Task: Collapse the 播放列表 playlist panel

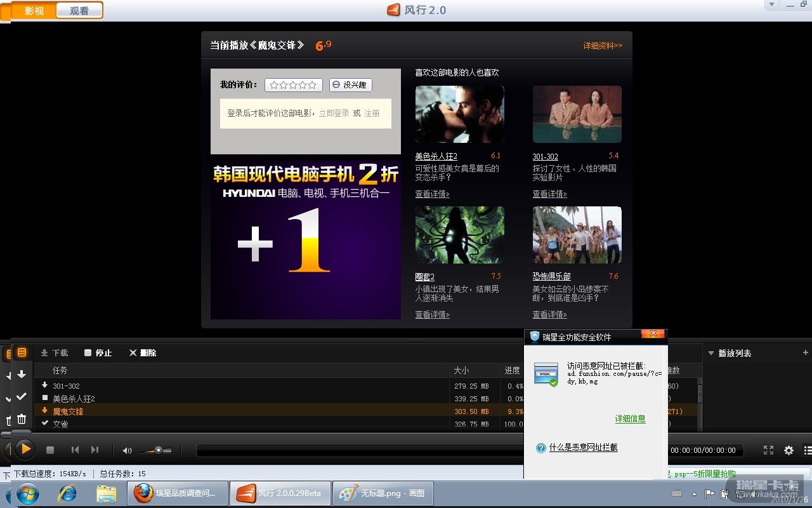Action: click(711, 353)
